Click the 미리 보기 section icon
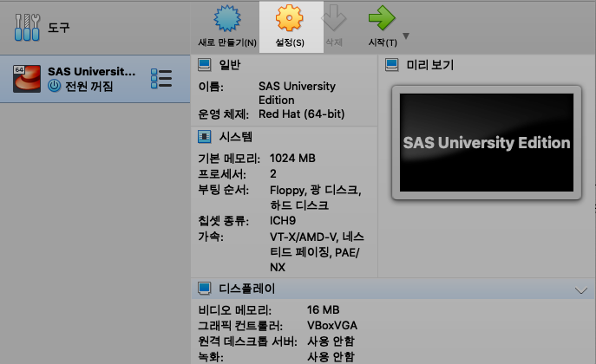 [x=392, y=65]
